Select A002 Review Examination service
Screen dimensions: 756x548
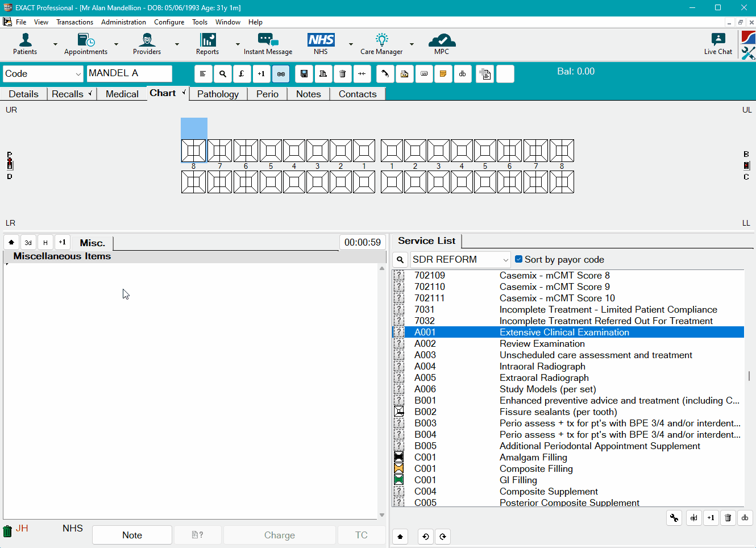[542, 343]
